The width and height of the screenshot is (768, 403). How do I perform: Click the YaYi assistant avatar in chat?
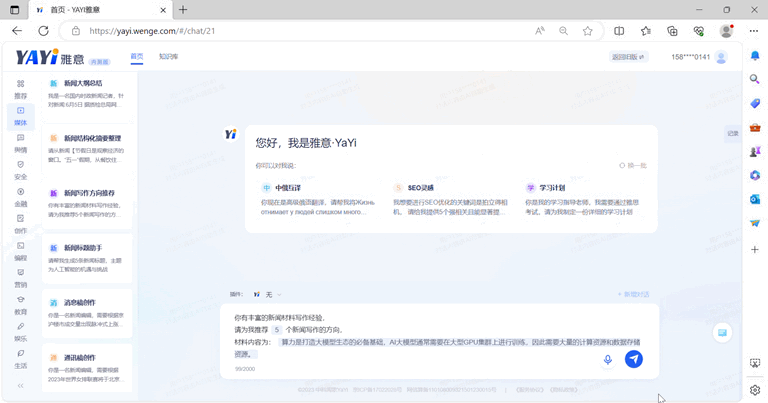pos(231,134)
